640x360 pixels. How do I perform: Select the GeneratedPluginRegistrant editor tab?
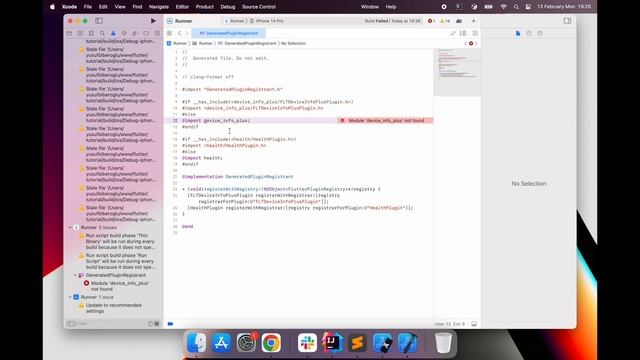click(x=229, y=33)
